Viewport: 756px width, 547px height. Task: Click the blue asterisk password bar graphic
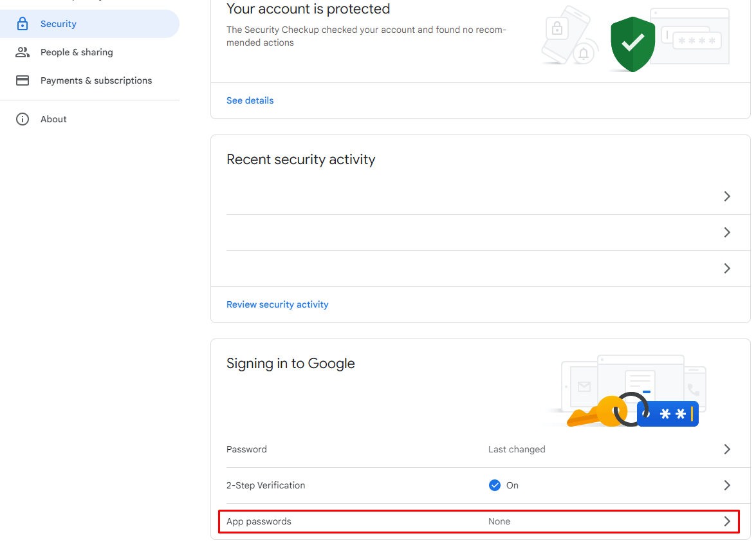[x=668, y=414]
